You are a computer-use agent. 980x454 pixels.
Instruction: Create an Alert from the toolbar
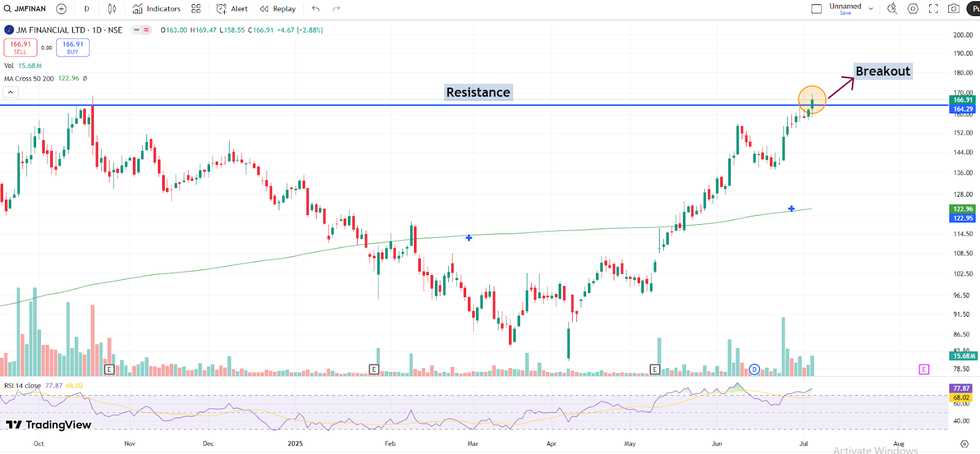pyautogui.click(x=232, y=9)
